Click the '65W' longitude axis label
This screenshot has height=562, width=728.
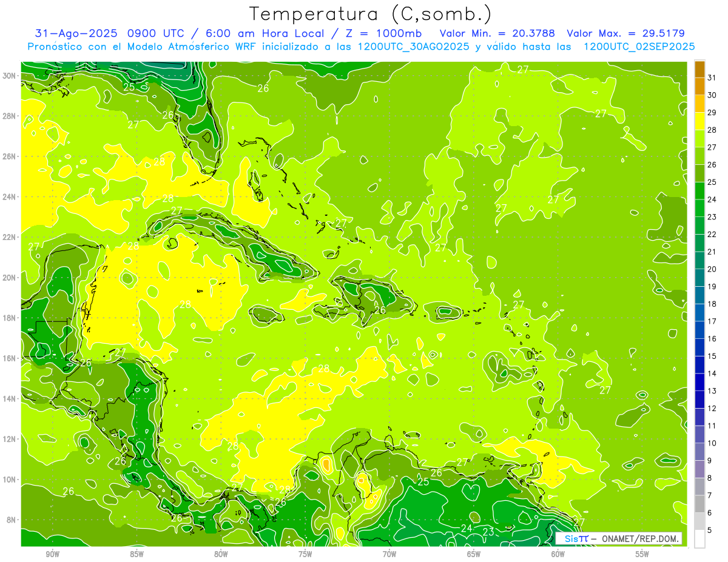[474, 554]
